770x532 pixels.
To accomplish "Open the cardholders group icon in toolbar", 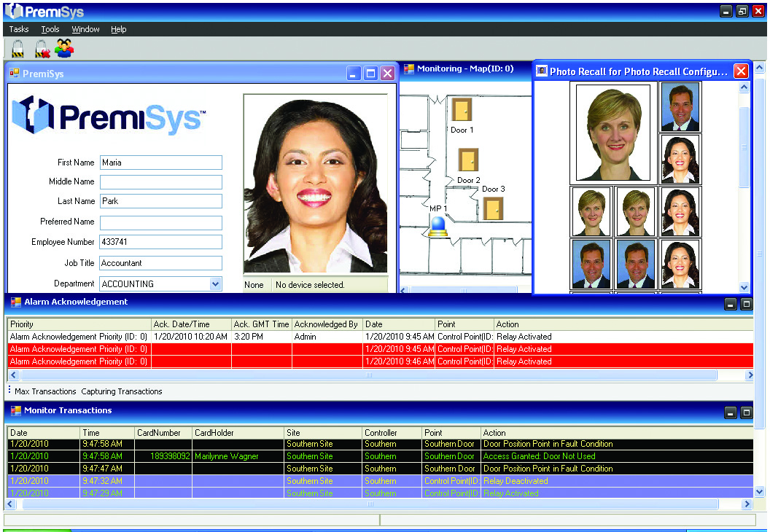I will (x=65, y=49).
